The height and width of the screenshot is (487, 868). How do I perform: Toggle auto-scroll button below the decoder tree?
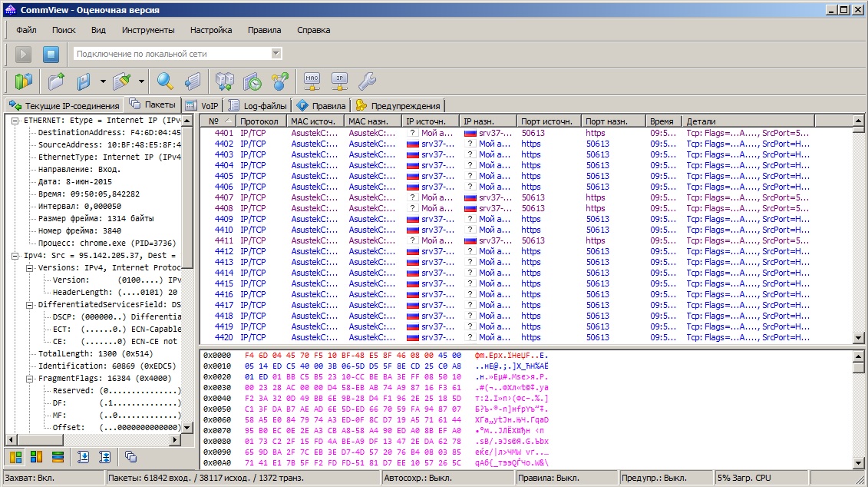(84, 457)
